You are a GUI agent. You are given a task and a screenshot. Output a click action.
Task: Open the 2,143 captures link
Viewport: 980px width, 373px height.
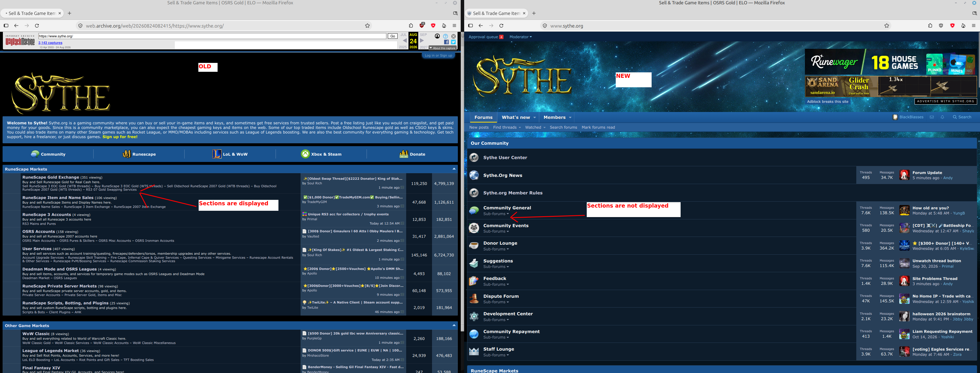pyautogui.click(x=50, y=42)
